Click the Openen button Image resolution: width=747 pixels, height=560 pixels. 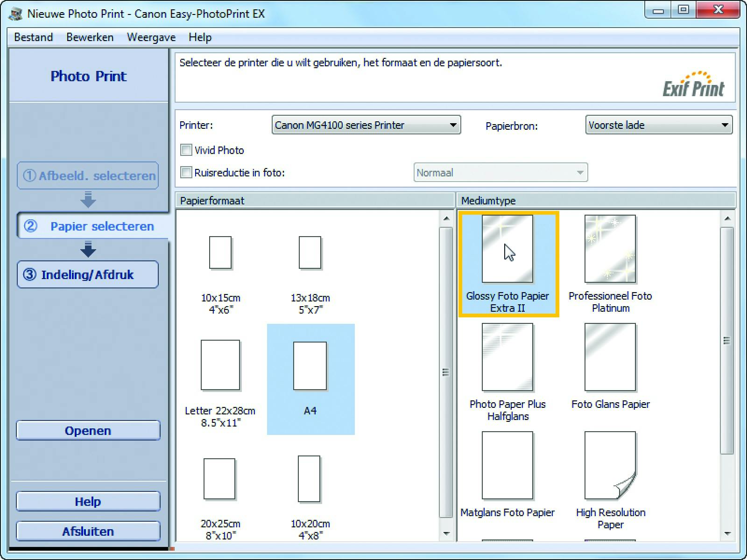88,430
